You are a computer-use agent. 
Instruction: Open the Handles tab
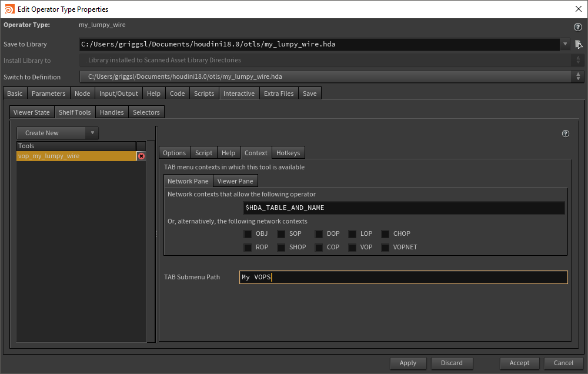coord(112,112)
